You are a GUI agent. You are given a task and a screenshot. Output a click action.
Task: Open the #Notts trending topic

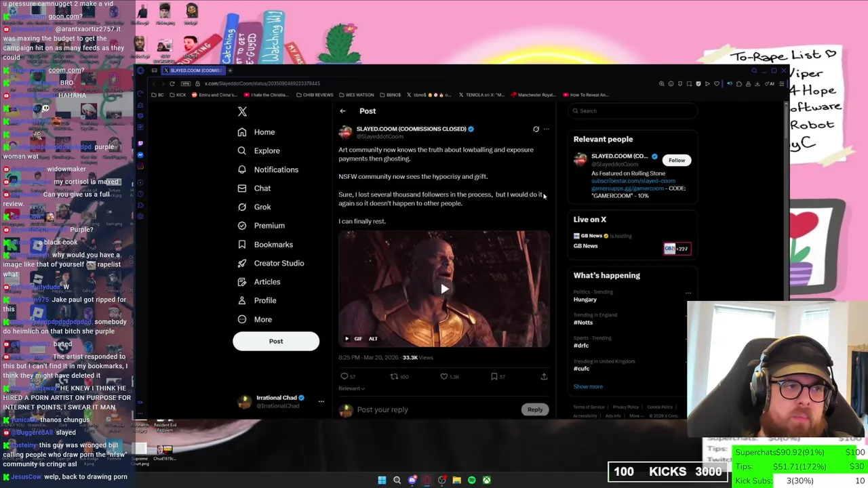click(x=583, y=323)
